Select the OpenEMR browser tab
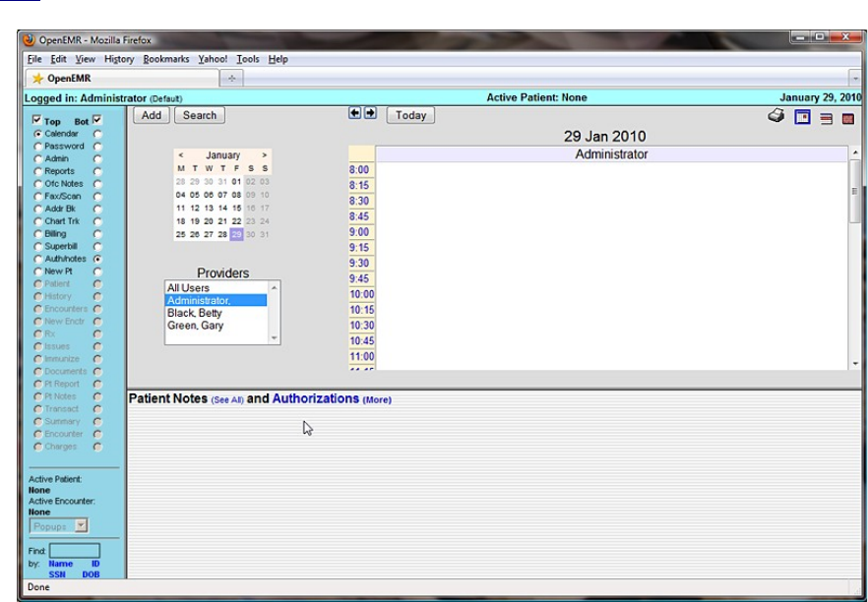This screenshot has width=868, height=602. (x=122, y=79)
